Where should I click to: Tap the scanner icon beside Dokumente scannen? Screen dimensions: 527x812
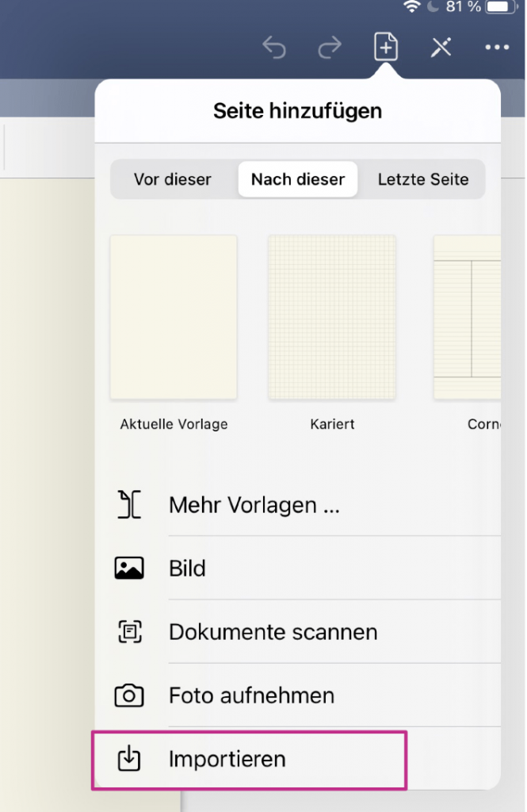pos(129,632)
